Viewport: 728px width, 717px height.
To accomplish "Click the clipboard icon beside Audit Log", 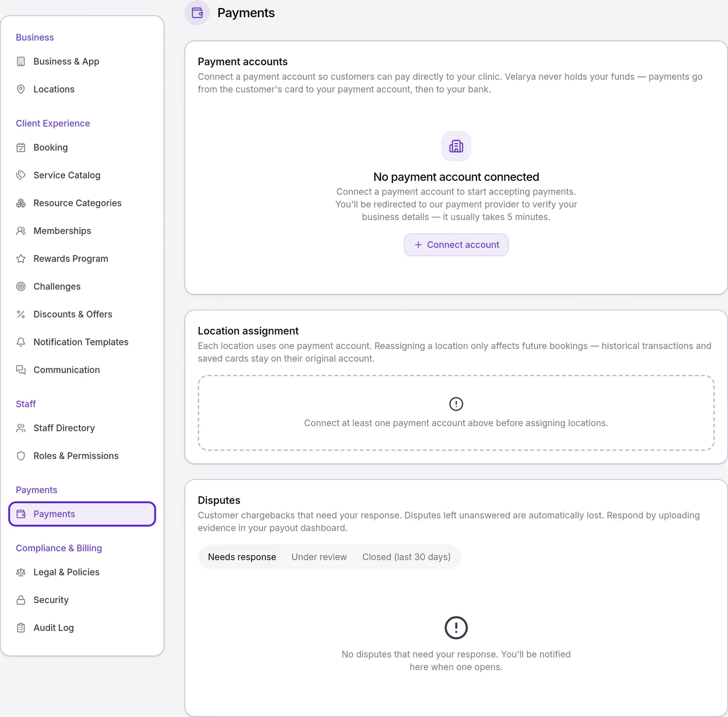I will (x=21, y=628).
